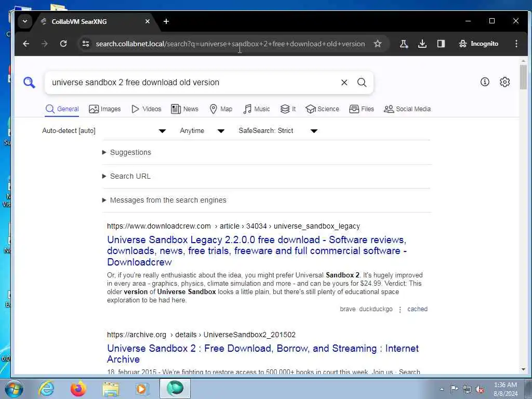
Task: Click the downloadcrew.com result URL
Action: pyautogui.click(x=233, y=226)
